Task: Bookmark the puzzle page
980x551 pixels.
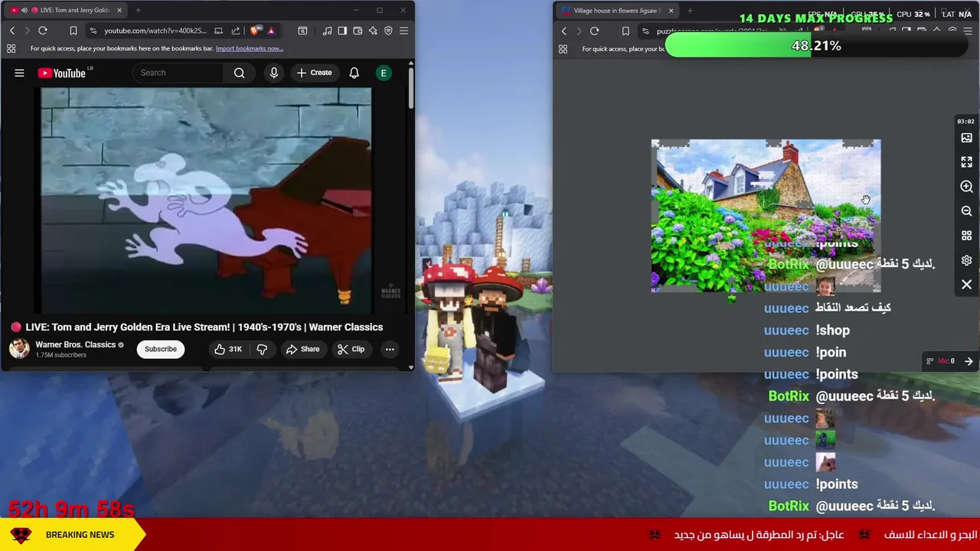Action: (626, 31)
